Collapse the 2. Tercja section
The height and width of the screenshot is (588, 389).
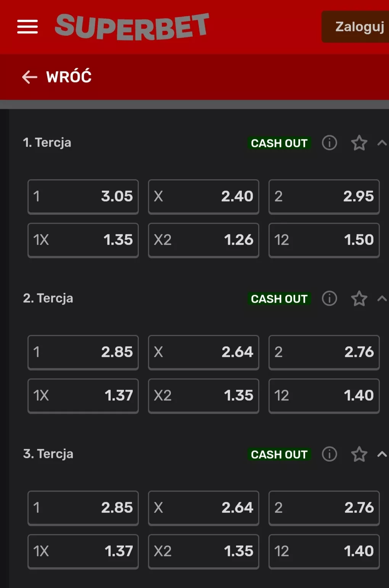tap(382, 299)
